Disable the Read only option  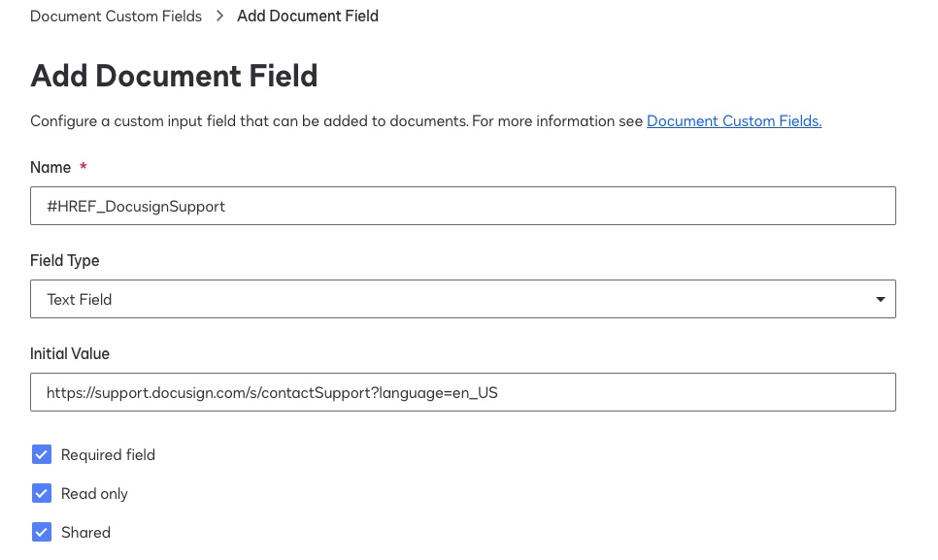(x=42, y=493)
